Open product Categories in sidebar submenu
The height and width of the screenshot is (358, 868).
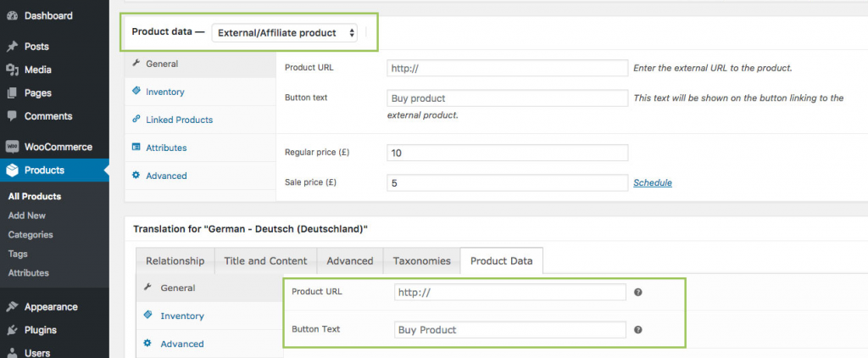coord(31,235)
